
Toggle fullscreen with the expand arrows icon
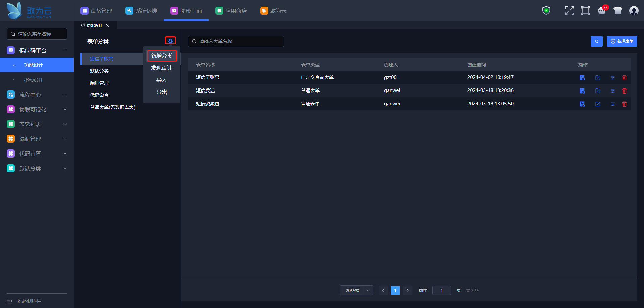tap(569, 11)
